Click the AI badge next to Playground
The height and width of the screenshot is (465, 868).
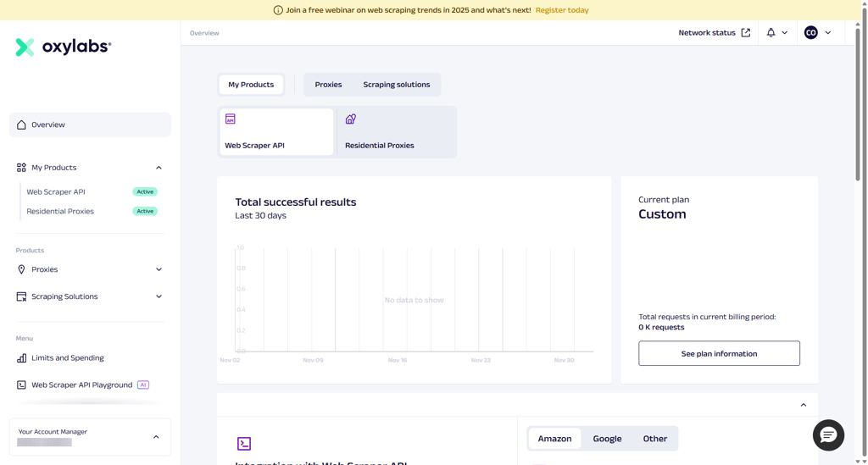point(143,385)
